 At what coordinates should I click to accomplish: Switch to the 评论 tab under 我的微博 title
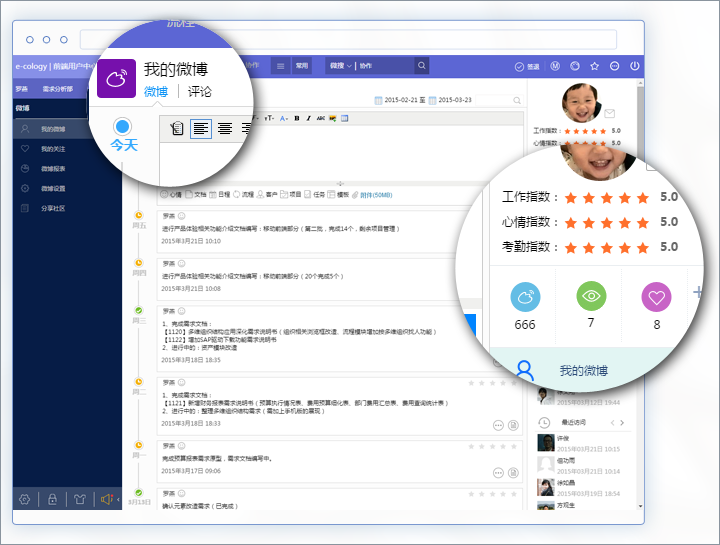(200, 92)
